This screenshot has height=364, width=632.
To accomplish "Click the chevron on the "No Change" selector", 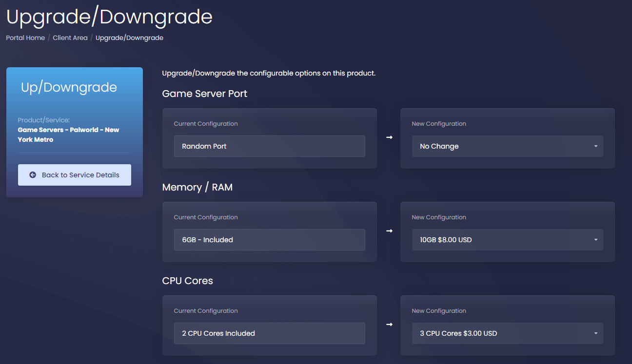I will (595, 146).
